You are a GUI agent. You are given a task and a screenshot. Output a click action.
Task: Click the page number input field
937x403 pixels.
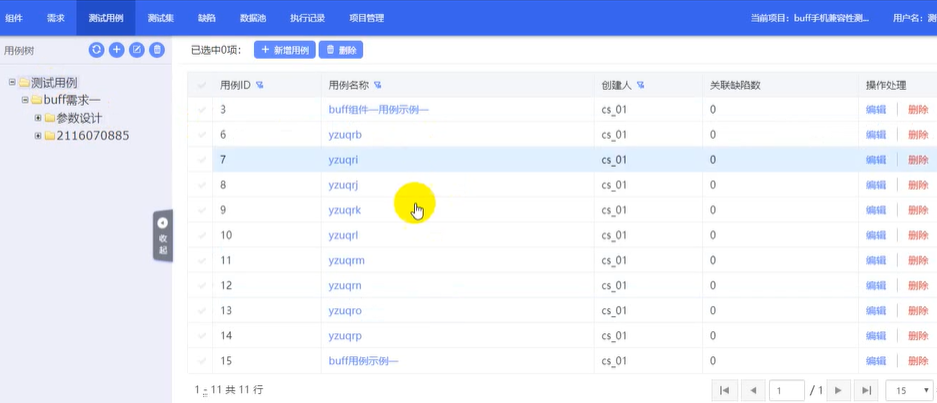786,390
